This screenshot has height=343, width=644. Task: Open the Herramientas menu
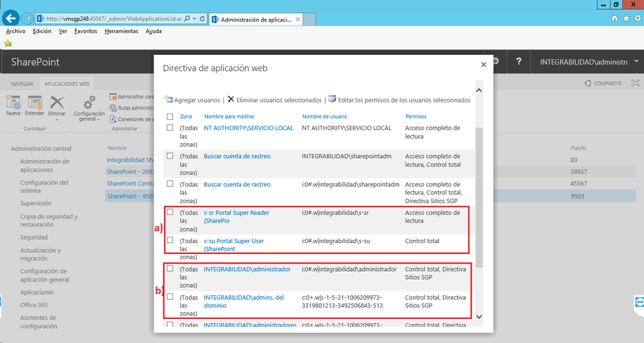(x=121, y=31)
